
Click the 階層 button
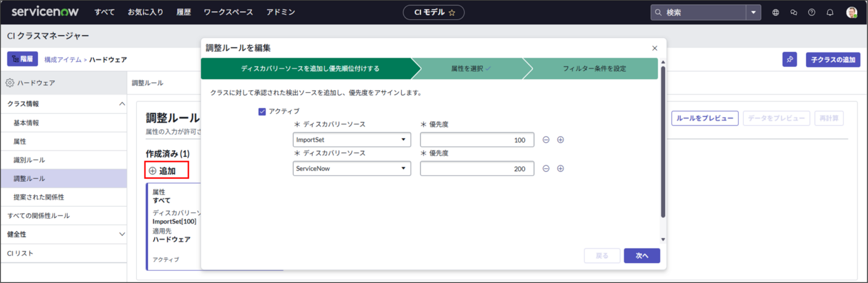point(22,59)
